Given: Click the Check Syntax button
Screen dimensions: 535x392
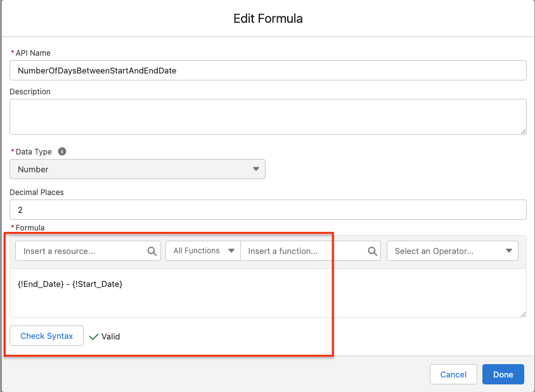Looking at the screenshot, I should click(46, 336).
